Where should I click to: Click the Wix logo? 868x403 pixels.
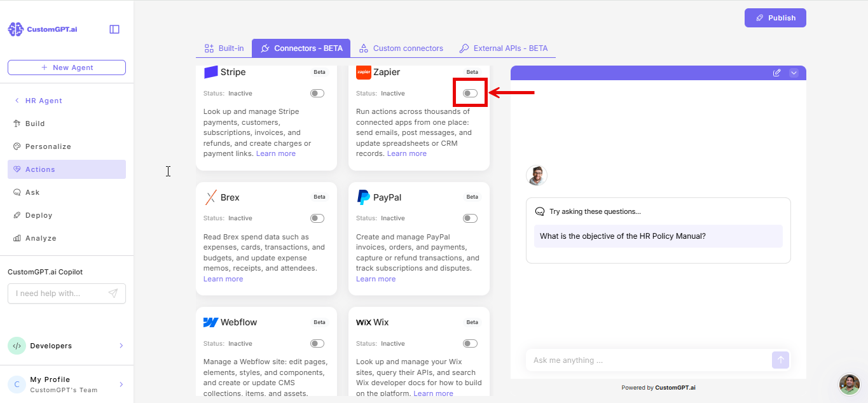363,322
